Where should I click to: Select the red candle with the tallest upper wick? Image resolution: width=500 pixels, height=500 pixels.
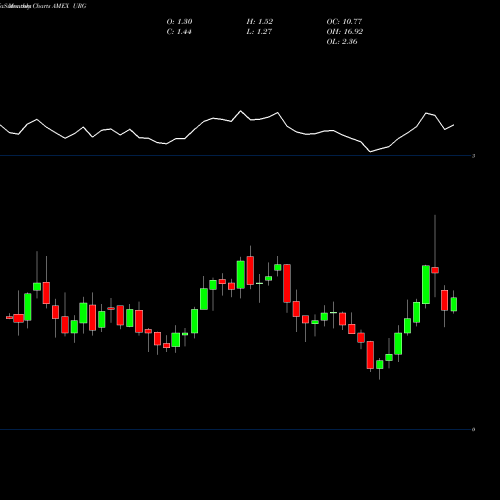pyautogui.click(x=435, y=270)
